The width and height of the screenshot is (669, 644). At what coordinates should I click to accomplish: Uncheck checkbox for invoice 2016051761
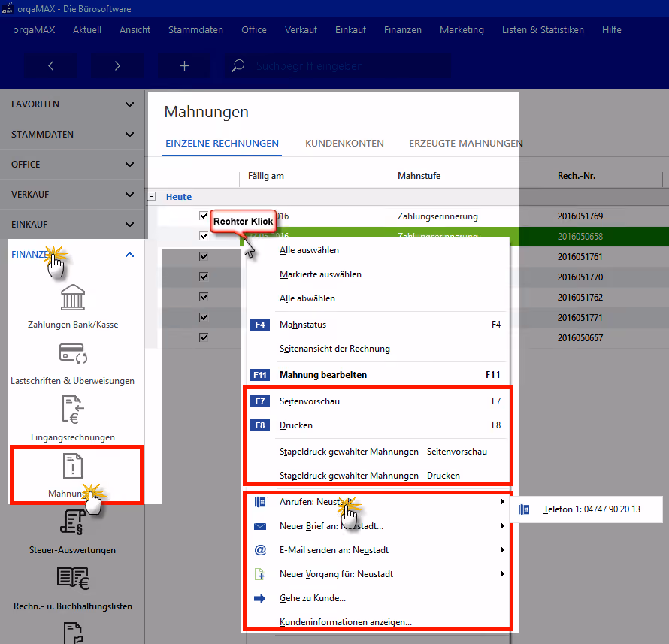[x=204, y=256]
